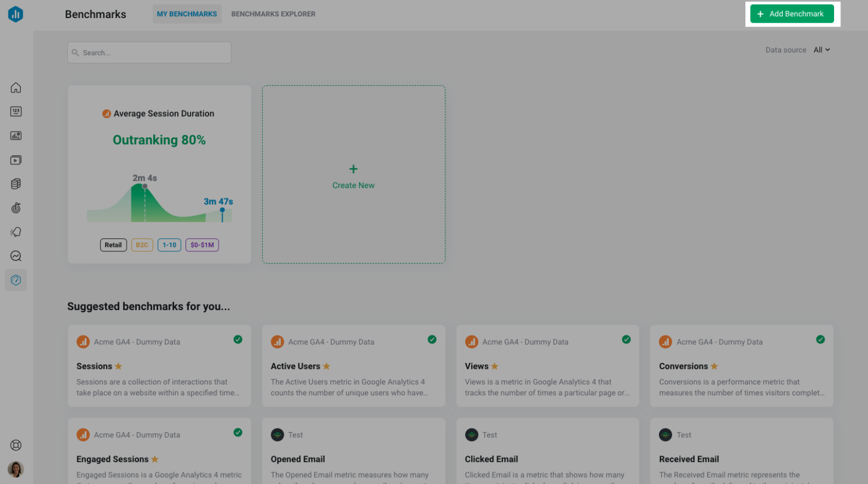Open the Help lifebuoy icon

click(16, 445)
